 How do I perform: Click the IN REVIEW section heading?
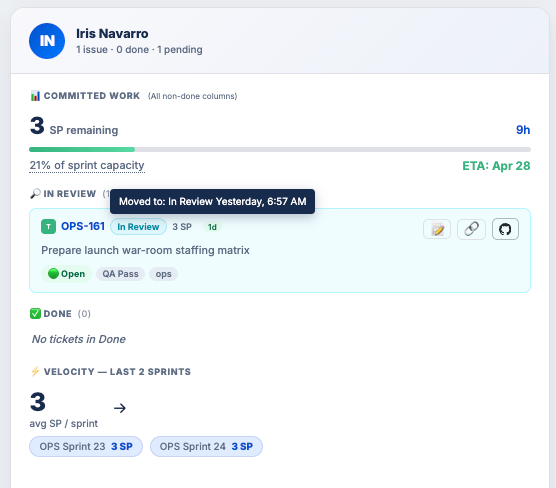point(70,194)
